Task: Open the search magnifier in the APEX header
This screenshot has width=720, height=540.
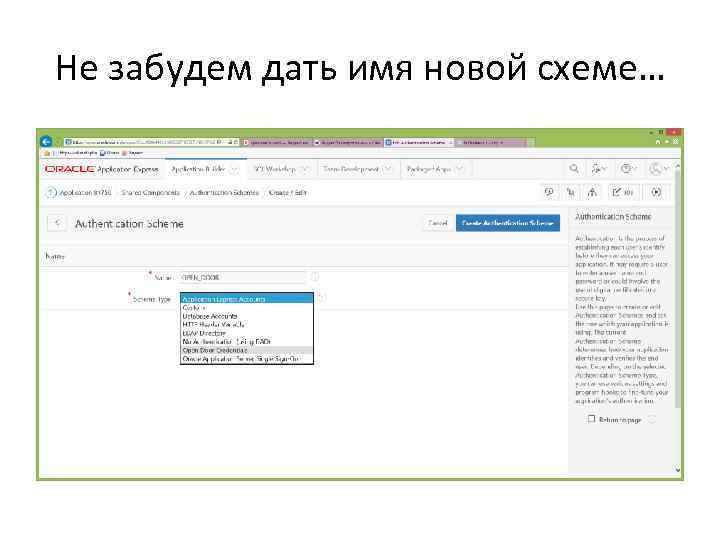Action: click(574, 169)
